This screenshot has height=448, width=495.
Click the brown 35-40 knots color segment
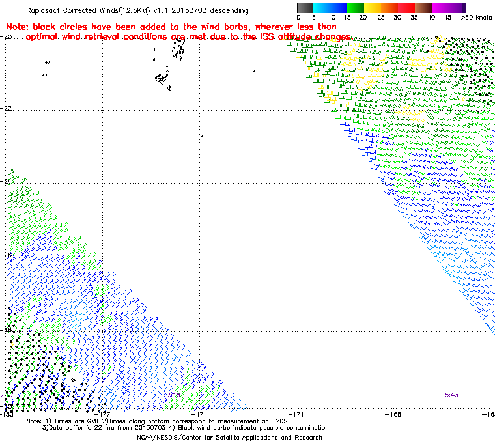point(423,8)
